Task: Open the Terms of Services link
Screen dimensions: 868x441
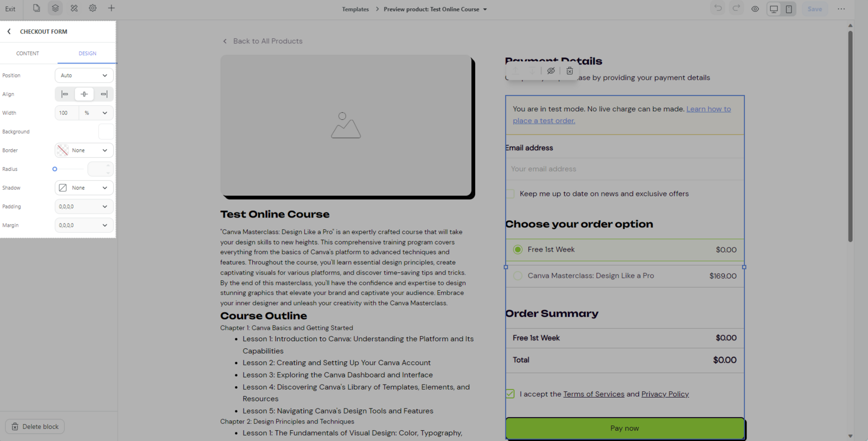Action: click(593, 394)
